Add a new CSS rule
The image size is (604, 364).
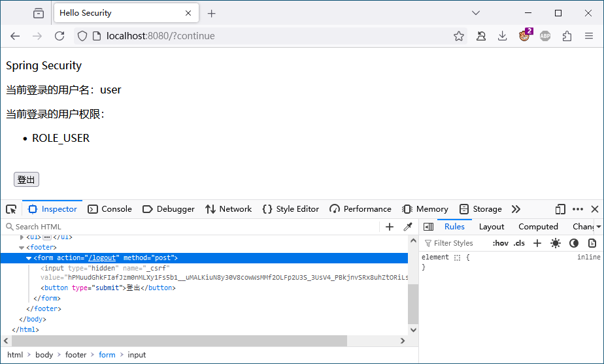point(537,243)
